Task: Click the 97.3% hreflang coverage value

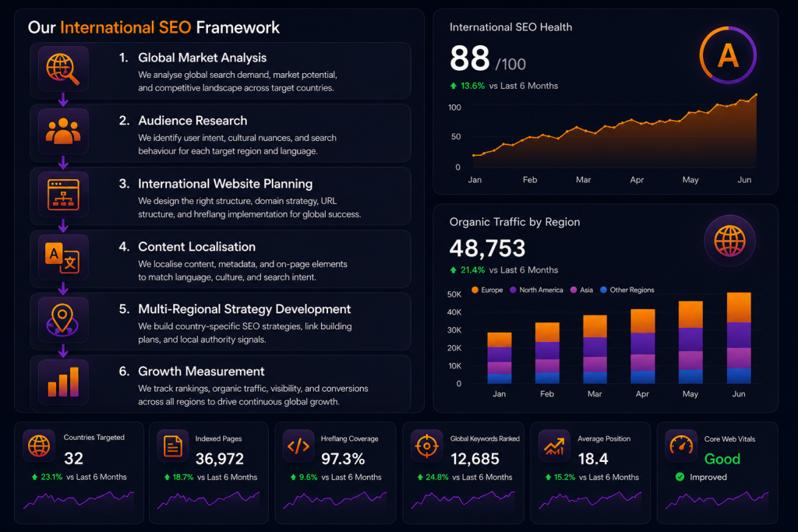Action: click(x=343, y=459)
